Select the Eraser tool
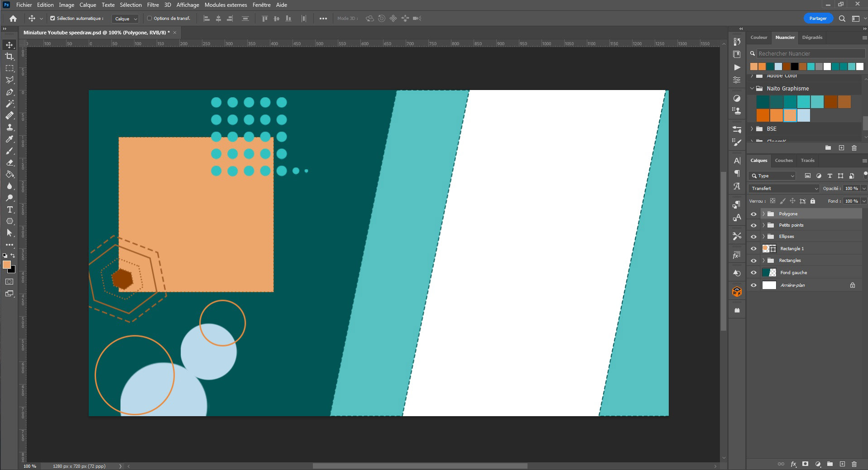This screenshot has height=470, width=868. coord(10,162)
